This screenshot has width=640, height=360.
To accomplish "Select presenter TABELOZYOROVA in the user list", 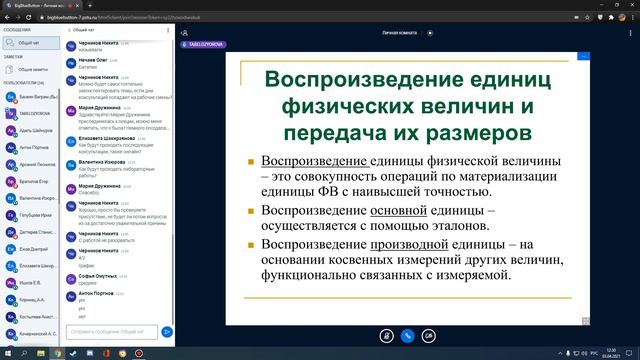I will click(x=31, y=113).
